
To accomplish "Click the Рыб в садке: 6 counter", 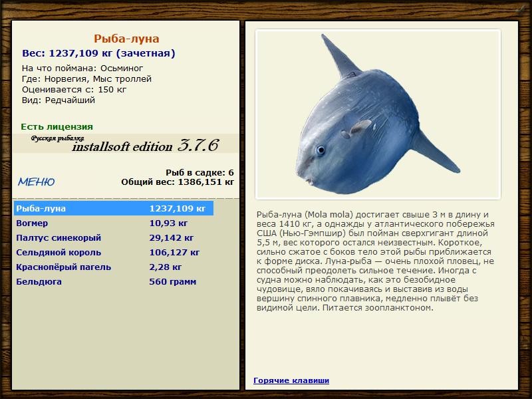I will (200, 173).
